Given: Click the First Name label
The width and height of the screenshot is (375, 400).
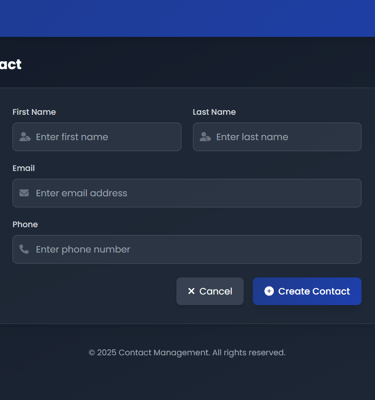Looking at the screenshot, I should (x=34, y=112).
